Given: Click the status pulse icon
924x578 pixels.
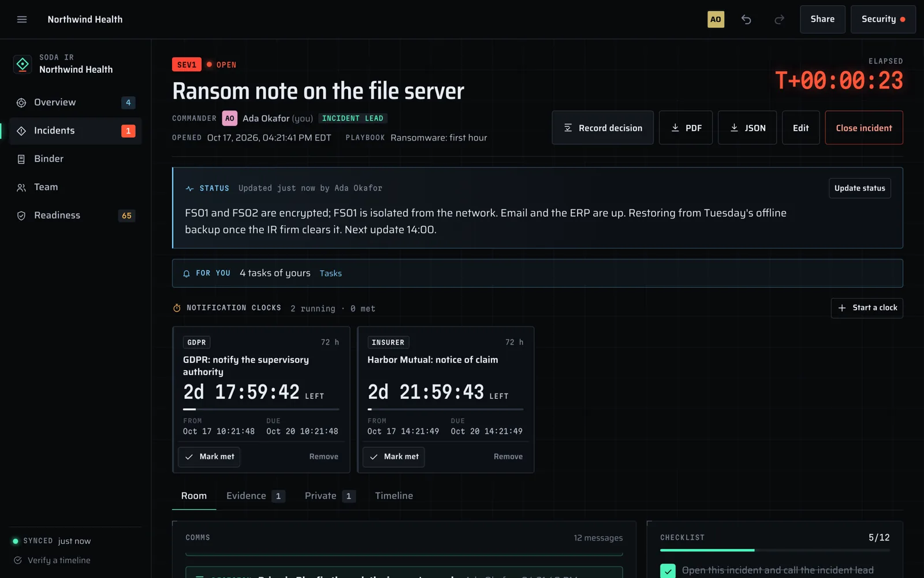Looking at the screenshot, I should [189, 188].
